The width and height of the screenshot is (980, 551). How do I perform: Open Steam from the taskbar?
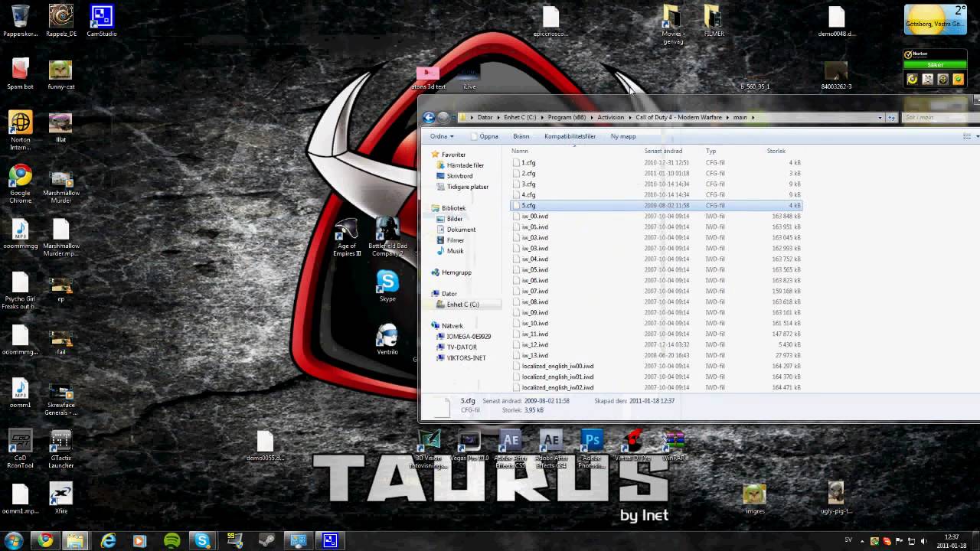coord(266,540)
